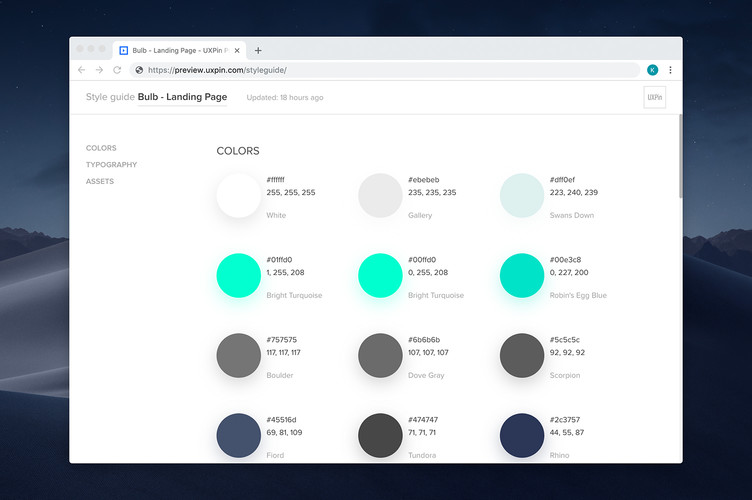Click the #00e3c8 hex code
Viewport: 752px width, 500px height.
(565, 260)
